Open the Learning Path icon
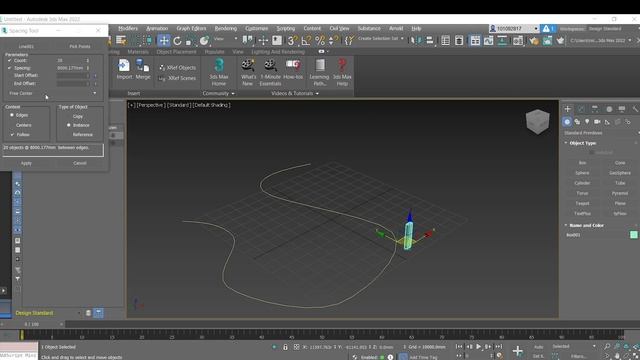This screenshot has width=640, height=360. tap(319, 72)
